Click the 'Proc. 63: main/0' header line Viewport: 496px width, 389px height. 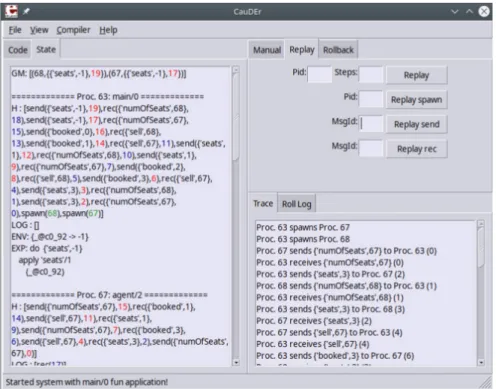[107, 97]
